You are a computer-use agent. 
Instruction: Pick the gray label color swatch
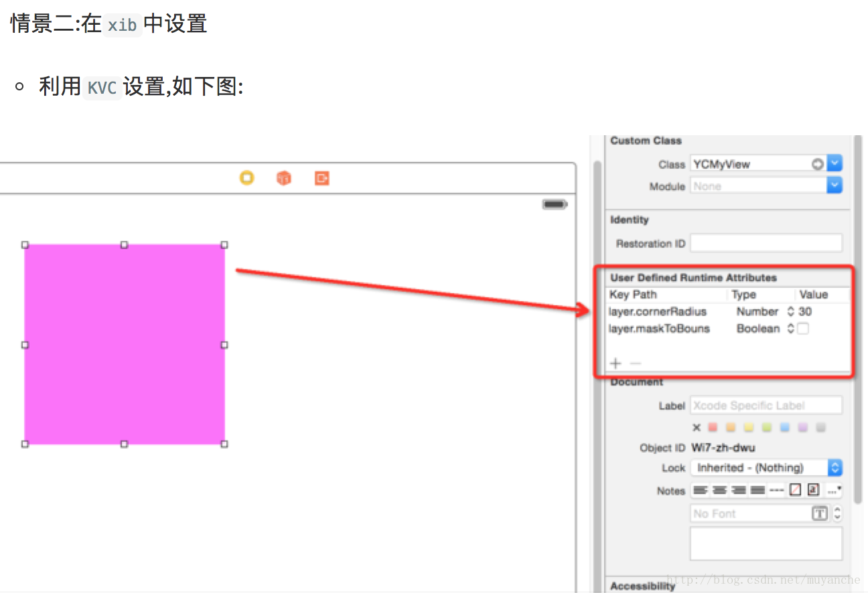(x=821, y=427)
